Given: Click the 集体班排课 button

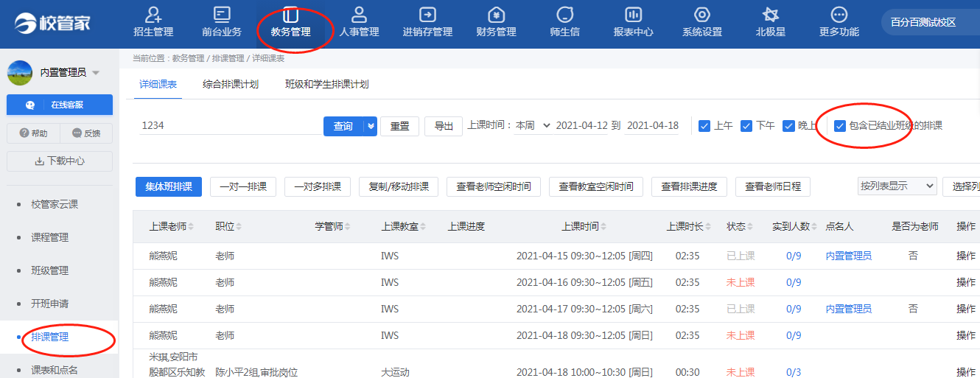Looking at the screenshot, I should 169,187.
